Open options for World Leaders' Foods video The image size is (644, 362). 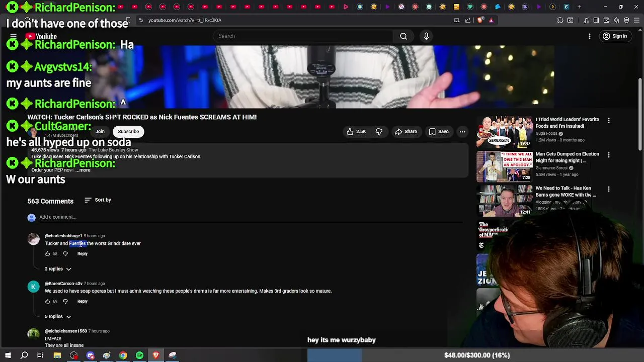(x=609, y=121)
